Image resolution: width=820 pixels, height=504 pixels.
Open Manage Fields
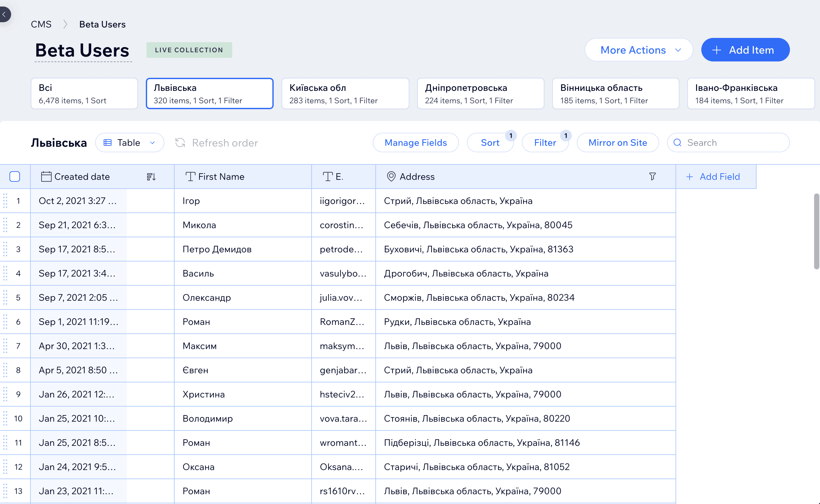(415, 143)
